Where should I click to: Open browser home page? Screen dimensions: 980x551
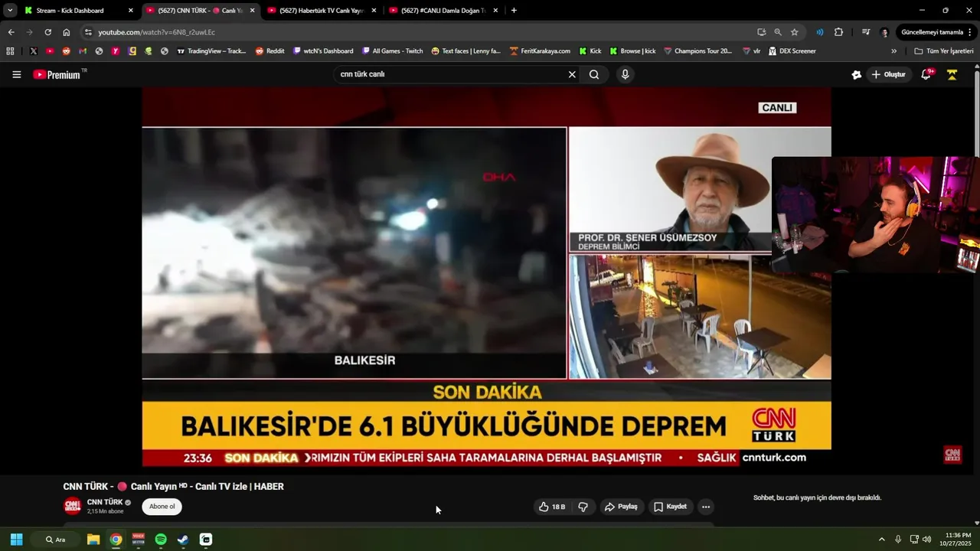(67, 32)
